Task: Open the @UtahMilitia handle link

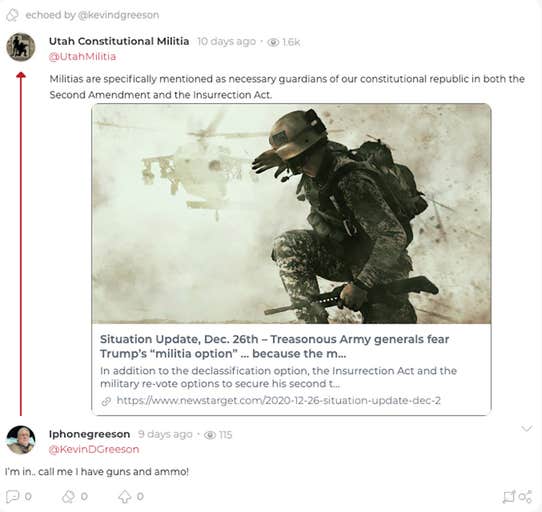Action: (82, 57)
